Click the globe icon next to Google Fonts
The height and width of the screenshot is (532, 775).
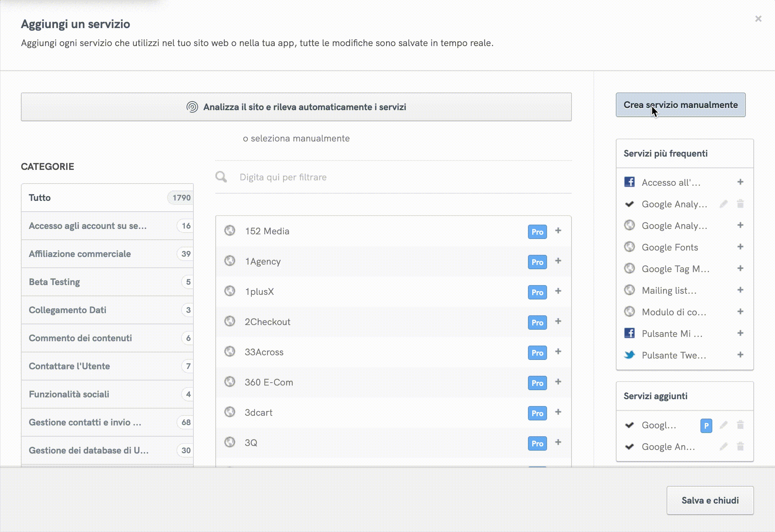(630, 247)
